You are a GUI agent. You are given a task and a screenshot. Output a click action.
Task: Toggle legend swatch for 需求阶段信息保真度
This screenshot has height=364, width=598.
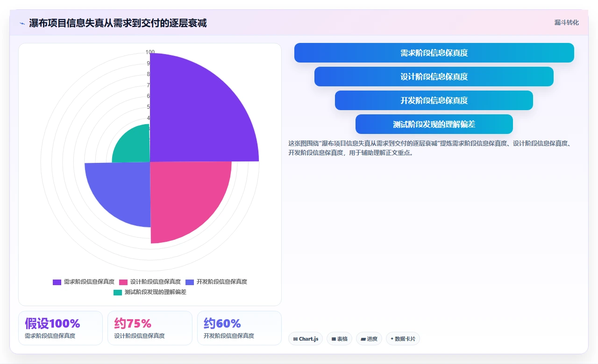coord(57,282)
